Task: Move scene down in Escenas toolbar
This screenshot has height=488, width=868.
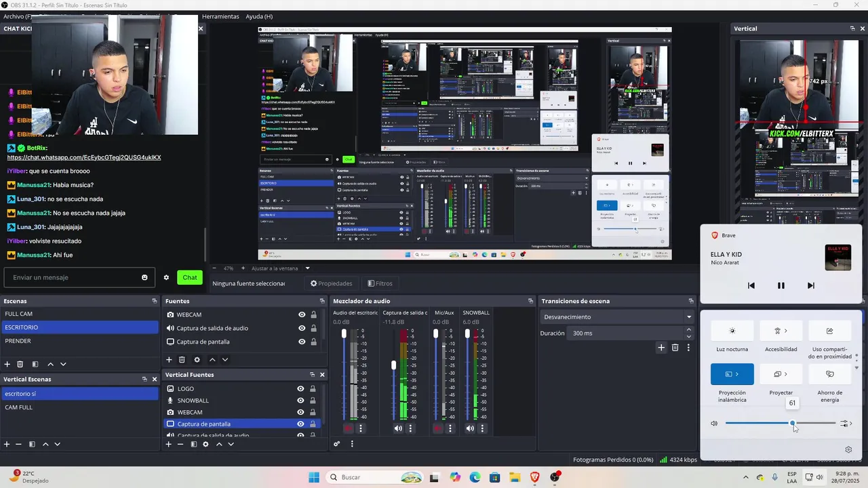Action: pyautogui.click(x=63, y=364)
